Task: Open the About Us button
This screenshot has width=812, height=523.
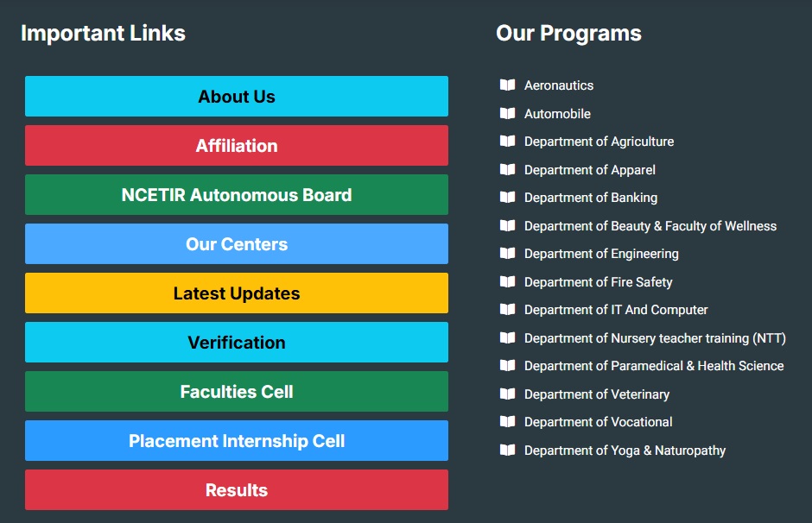Action: pyautogui.click(x=237, y=96)
